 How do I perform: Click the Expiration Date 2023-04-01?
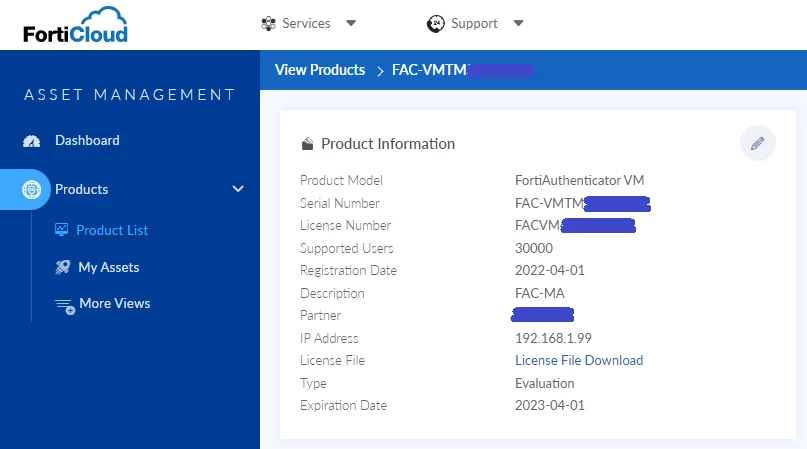[550, 405]
